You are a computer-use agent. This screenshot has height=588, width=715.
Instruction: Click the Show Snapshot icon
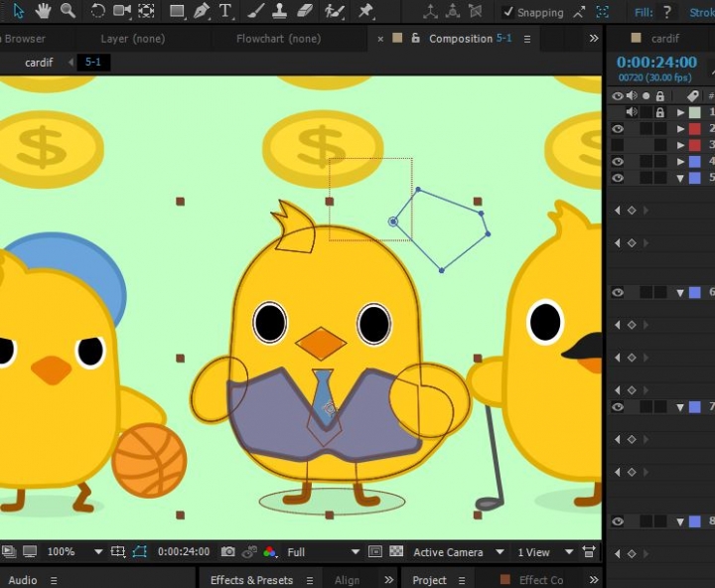(x=249, y=552)
